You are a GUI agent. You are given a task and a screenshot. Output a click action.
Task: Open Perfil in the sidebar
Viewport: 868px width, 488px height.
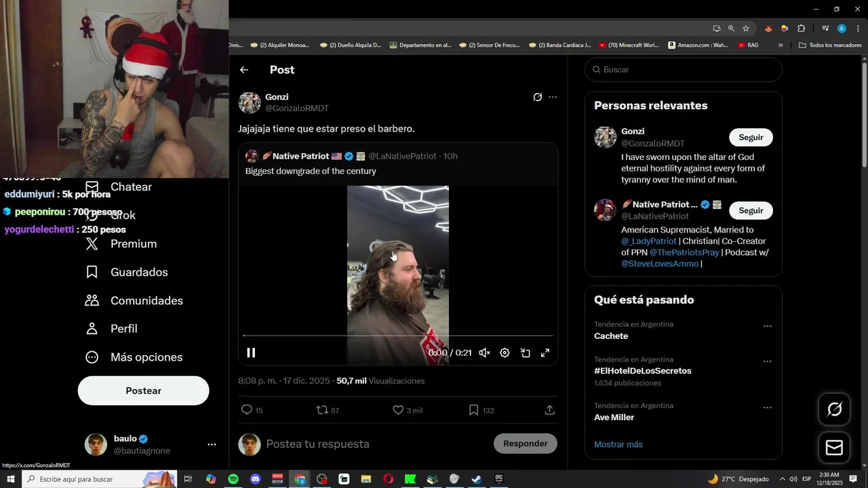click(x=112, y=329)
